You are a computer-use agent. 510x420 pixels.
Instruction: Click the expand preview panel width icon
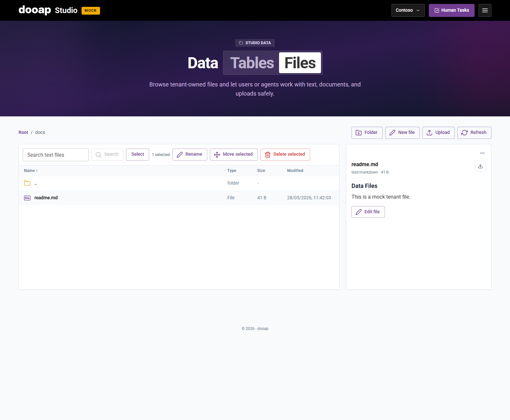click(482, 153)
